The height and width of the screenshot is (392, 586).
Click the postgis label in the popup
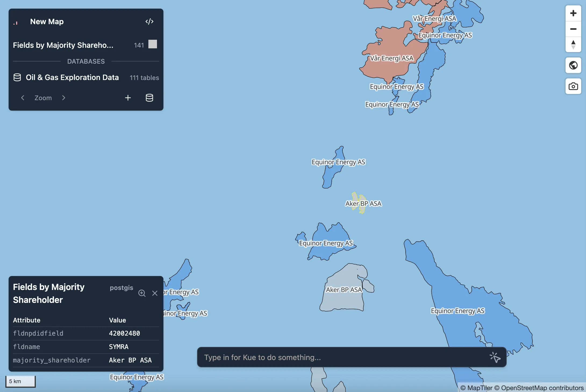point(122,288)
